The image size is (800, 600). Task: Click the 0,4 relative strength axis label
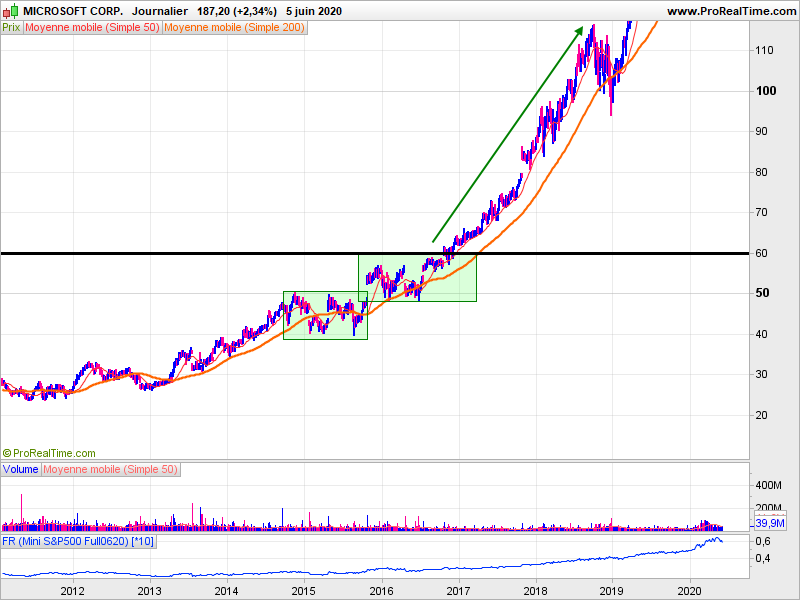(763, 559)
